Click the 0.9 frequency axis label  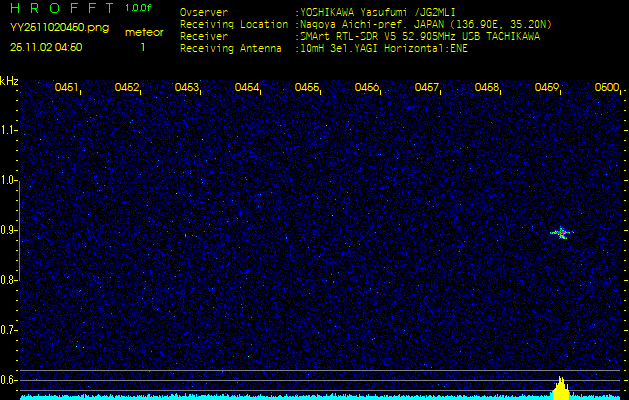[x=9, y=230]
